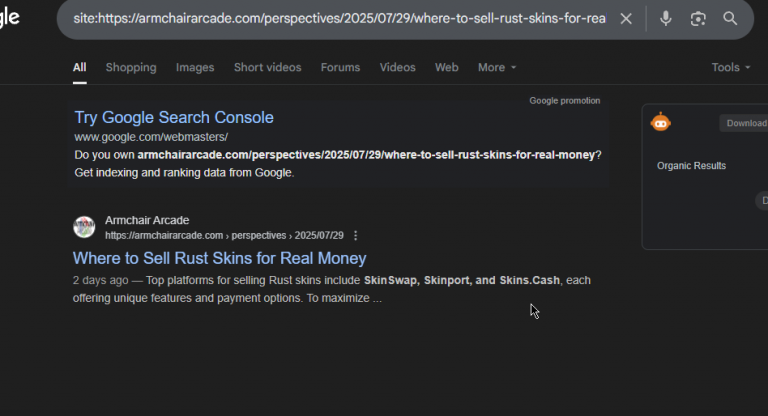Open Try Google Search Console link
Screen dimensions: 768x416
174,118
